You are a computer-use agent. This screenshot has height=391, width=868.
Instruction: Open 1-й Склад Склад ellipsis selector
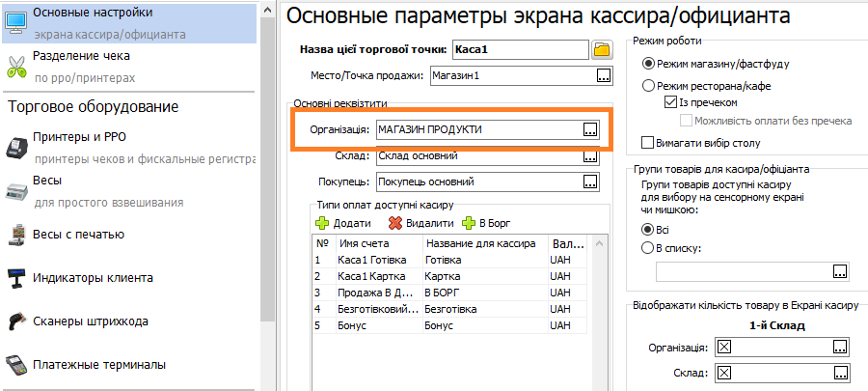pos(840,373)
